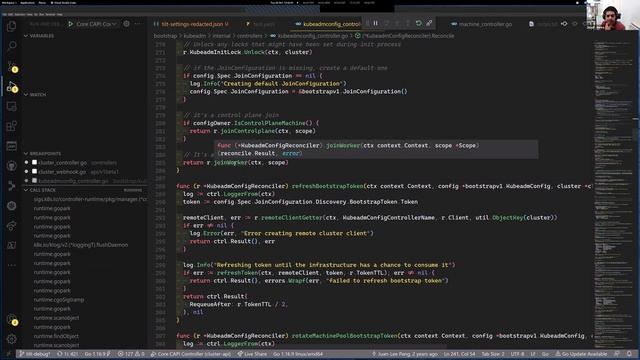This screenshot has width=640, height=360.
Task: Pause the debug session
Action: 376,23
